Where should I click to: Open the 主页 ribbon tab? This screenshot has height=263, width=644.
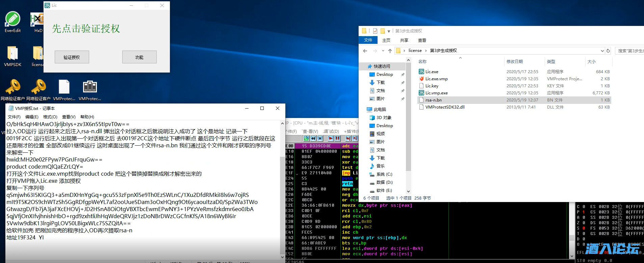point(386,40)
